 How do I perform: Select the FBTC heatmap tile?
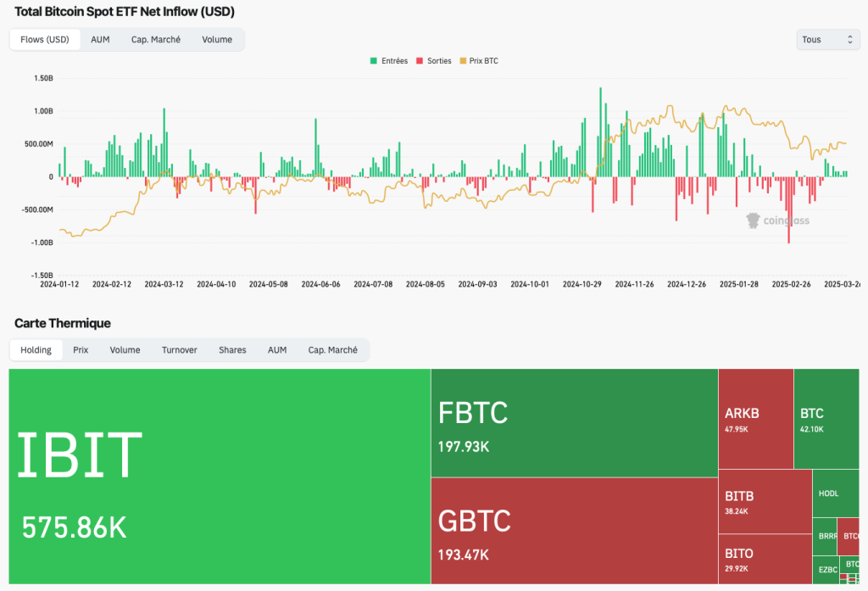click(x=575, y=422)
